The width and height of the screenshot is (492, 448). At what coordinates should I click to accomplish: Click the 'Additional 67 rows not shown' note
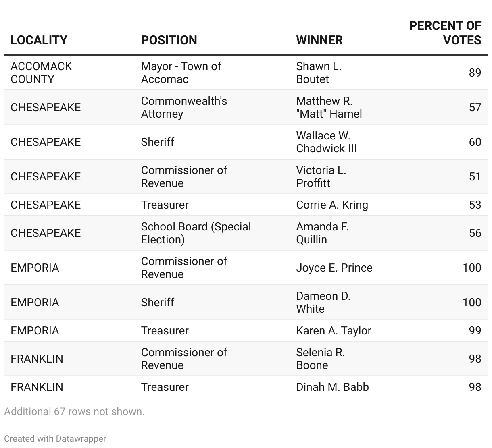[74, 411]
